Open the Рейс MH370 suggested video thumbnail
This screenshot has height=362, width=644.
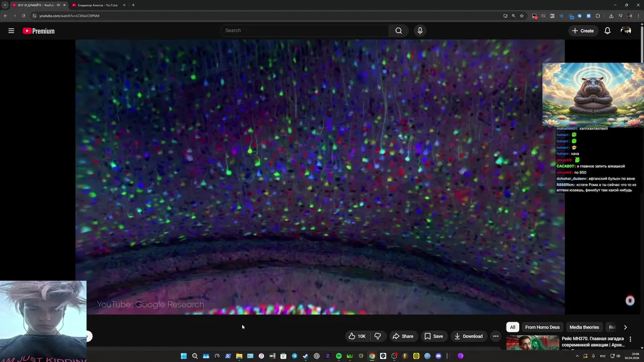point(533,342)
